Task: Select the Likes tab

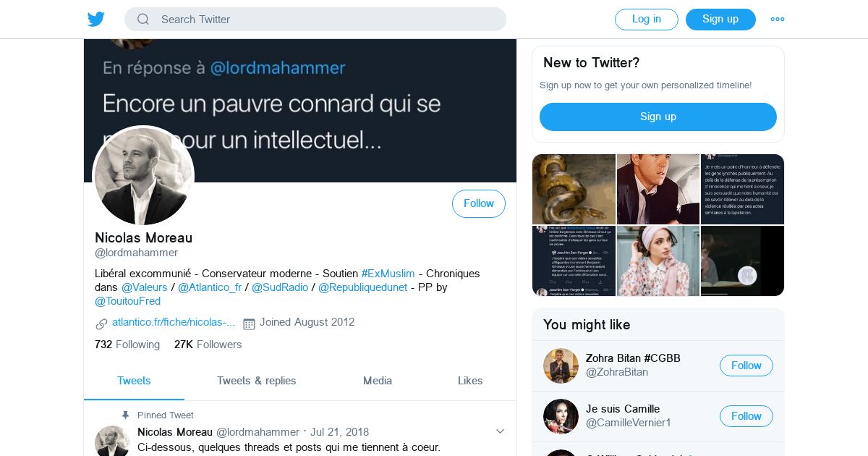Action: (470, 381)
